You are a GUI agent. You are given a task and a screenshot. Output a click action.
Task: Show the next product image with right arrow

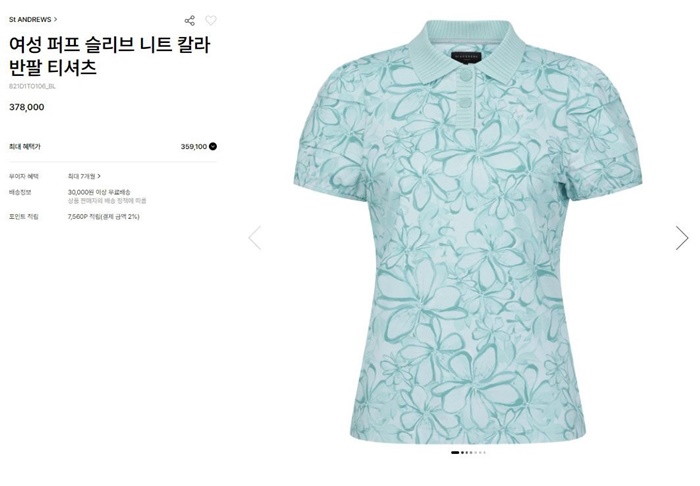[682, 238]
